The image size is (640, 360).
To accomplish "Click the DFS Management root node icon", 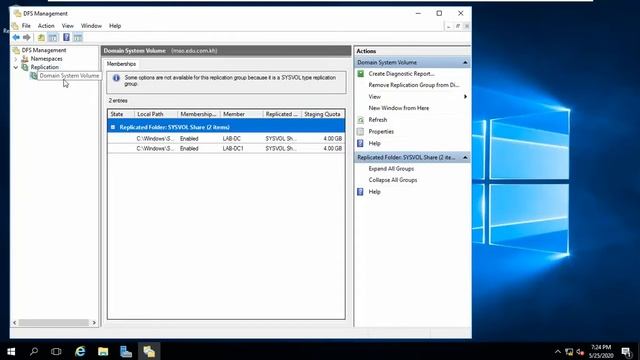I will [16, 50].
